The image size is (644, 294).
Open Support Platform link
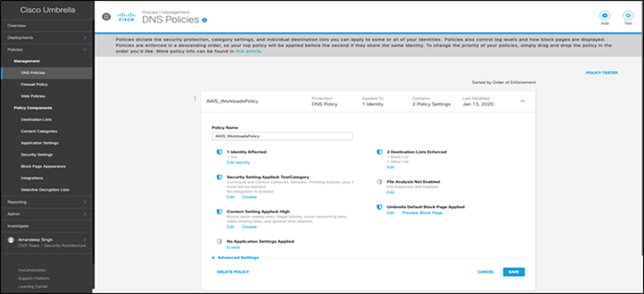click(33, 279)
